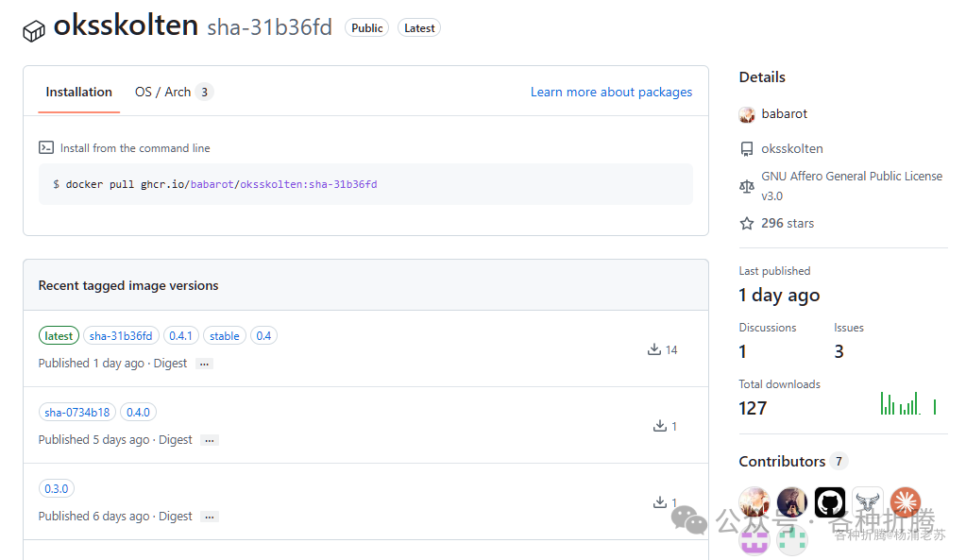Click the dark GitHub-cat contributor avatar

point(829,502)
